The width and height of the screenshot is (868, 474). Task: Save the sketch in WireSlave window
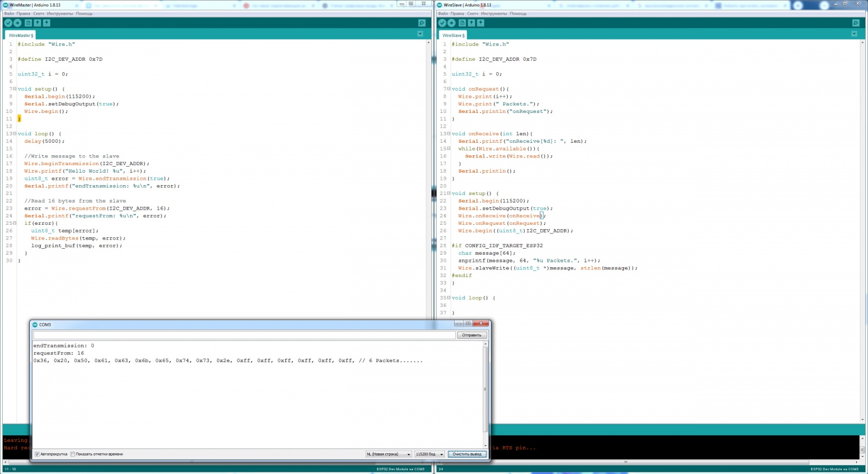(481, 23)
